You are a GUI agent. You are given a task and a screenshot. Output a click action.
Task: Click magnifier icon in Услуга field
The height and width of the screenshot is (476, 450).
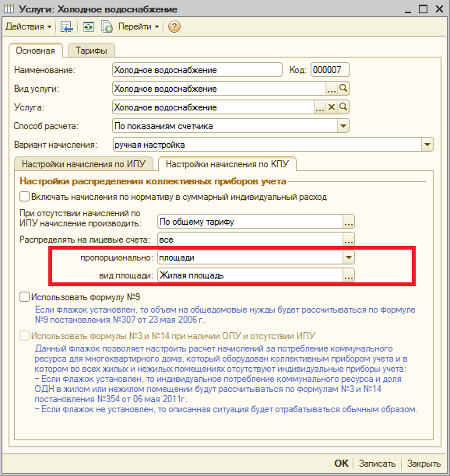click(x=343, y=107)
